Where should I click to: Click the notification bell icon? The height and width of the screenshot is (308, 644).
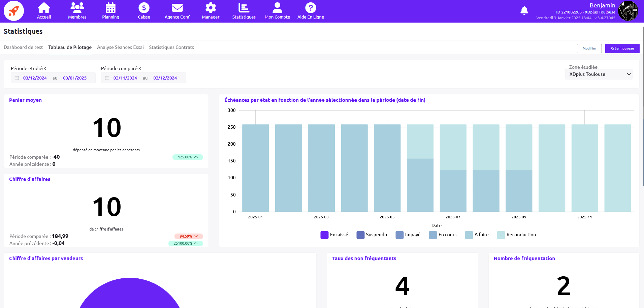tap(524, 11)
